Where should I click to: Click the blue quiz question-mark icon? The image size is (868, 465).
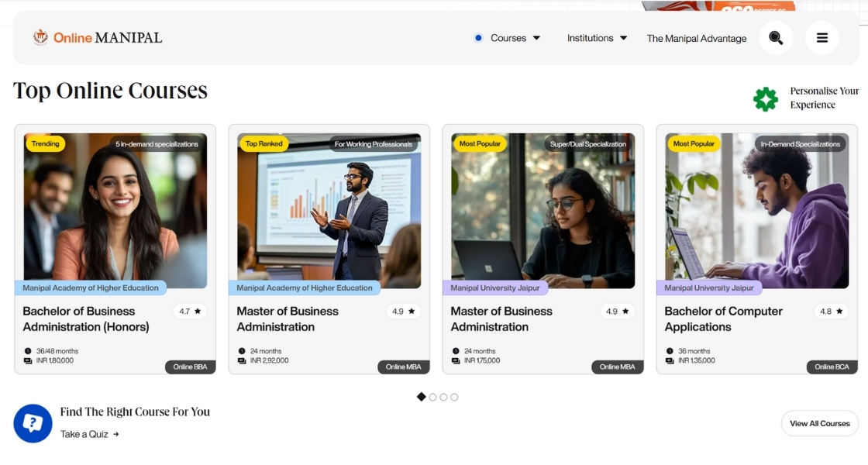pyautogui.click(x=33, y=423)
